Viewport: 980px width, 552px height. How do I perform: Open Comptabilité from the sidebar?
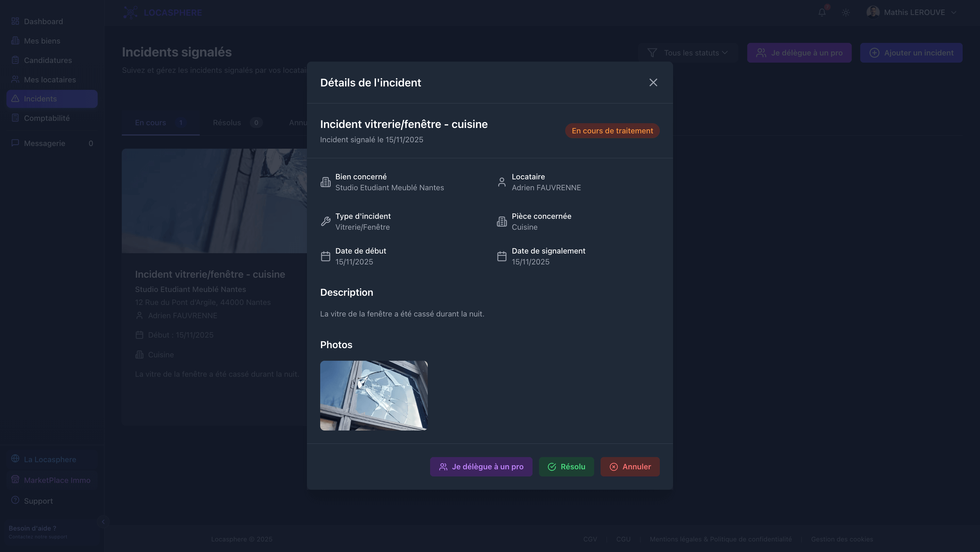point(47,118)
